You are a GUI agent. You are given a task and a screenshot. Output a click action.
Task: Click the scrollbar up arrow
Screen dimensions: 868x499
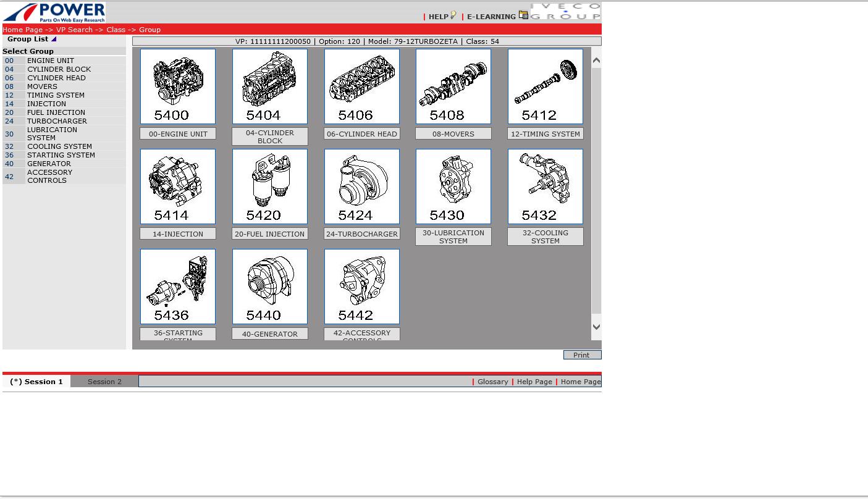coord(596,60)
